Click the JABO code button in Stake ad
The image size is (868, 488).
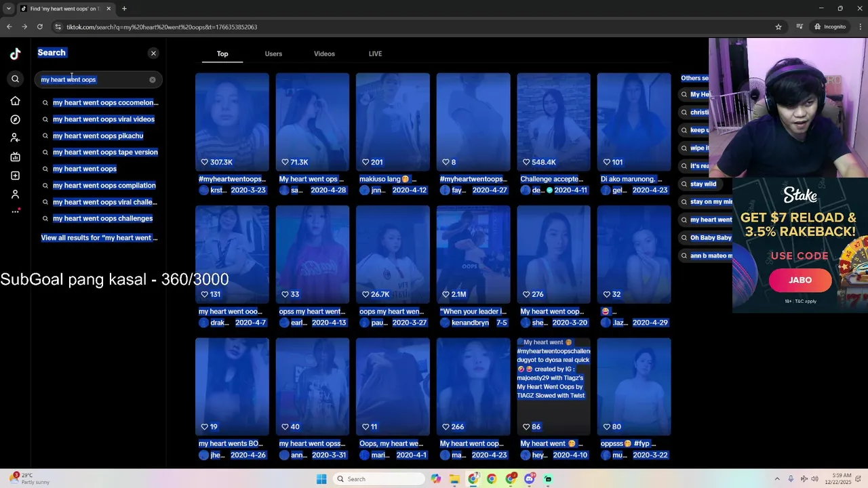tap(800, 280)
